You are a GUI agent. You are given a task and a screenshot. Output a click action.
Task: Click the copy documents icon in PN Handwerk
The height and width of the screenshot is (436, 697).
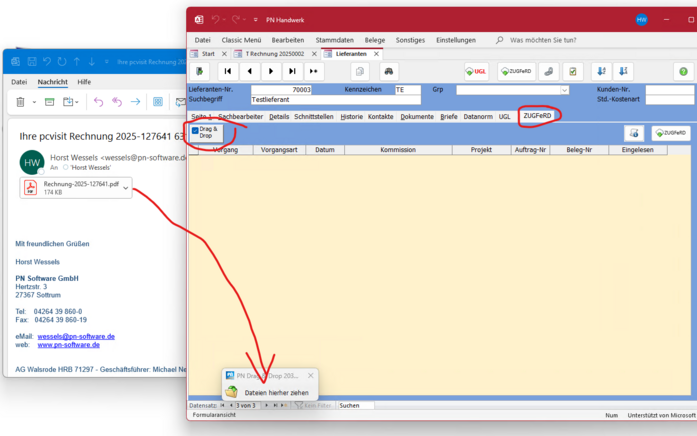click(x=360, y=71)
